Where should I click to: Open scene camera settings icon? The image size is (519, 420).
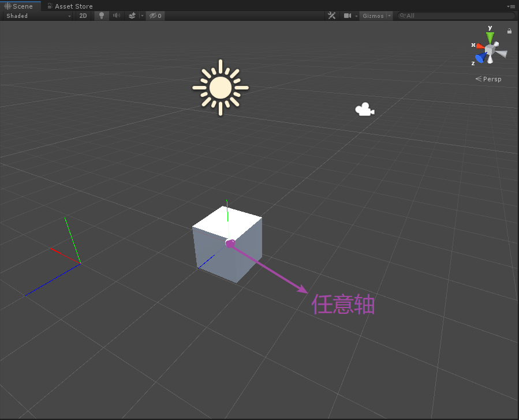click(348, 16)
